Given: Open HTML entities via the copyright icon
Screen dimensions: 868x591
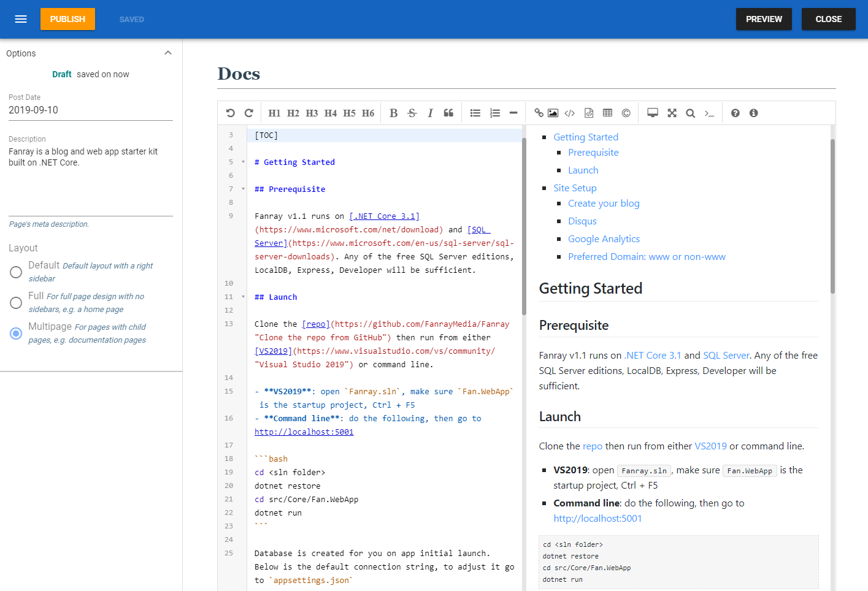Looking at the screenshot, I should click(x=626, y=113).
